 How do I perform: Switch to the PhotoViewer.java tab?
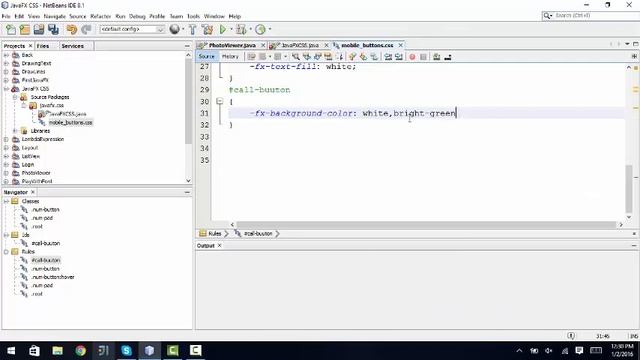click(x=232, y=45)
